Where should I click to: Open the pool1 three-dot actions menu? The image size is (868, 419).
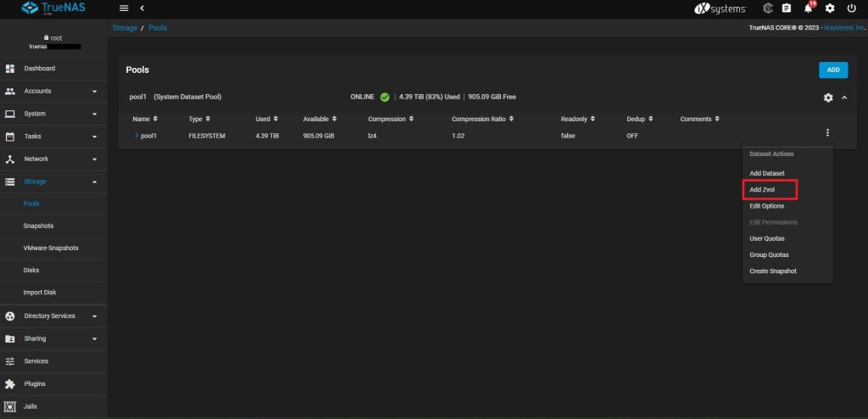(827, 132)
